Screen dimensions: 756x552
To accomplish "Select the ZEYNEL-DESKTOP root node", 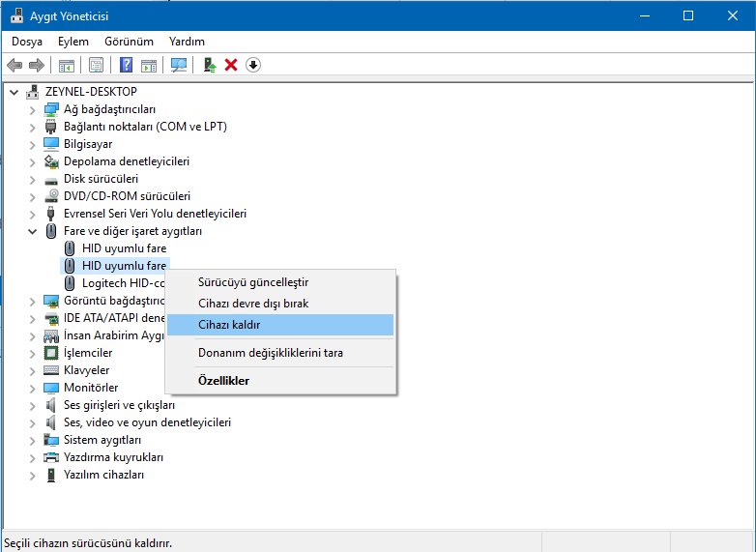I will click(90, 92).
